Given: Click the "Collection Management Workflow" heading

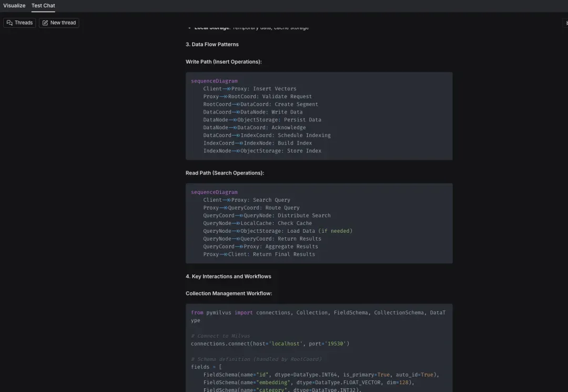Looking at the screenshot, I should [229, 294].
